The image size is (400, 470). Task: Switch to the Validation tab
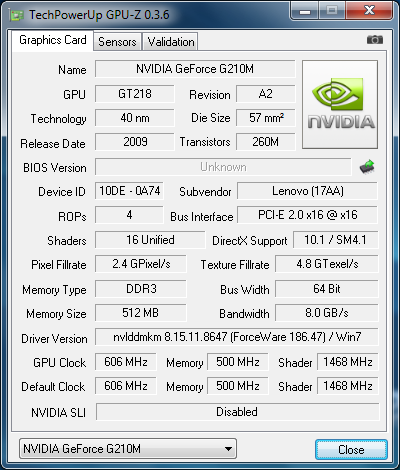pyautogui.click(x=171, y=42)
